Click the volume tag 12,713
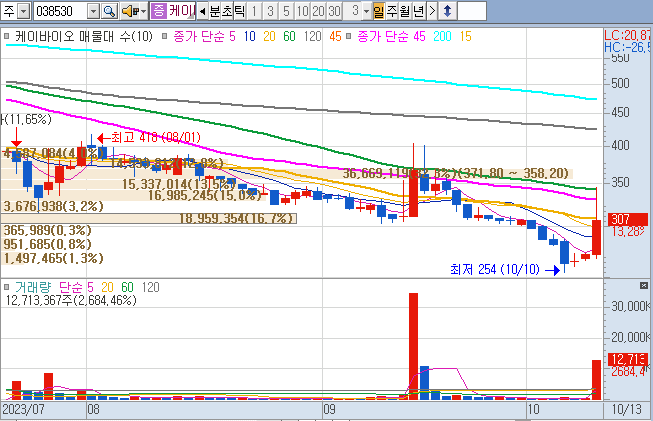The width and height of the screenshot is (653, 421). click(628, 359)
